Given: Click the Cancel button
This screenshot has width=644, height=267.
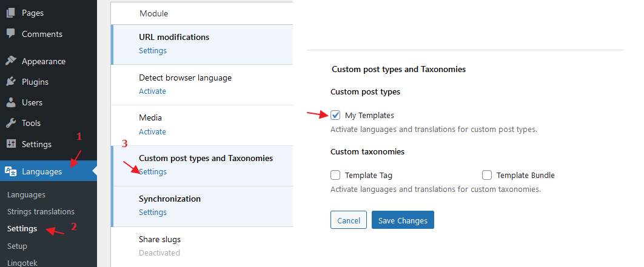Looking at the screenshot, I should tap(349, 220).
